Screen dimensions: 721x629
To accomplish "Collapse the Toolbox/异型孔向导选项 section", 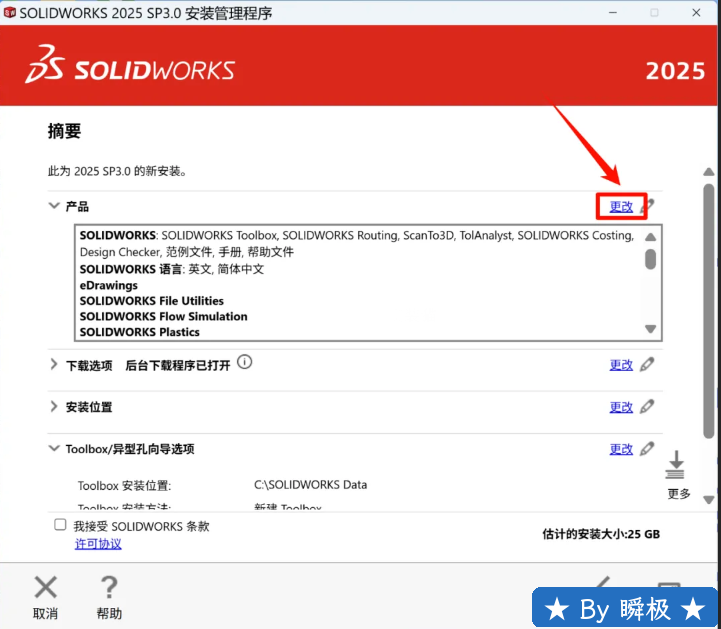I will point(54,449).
